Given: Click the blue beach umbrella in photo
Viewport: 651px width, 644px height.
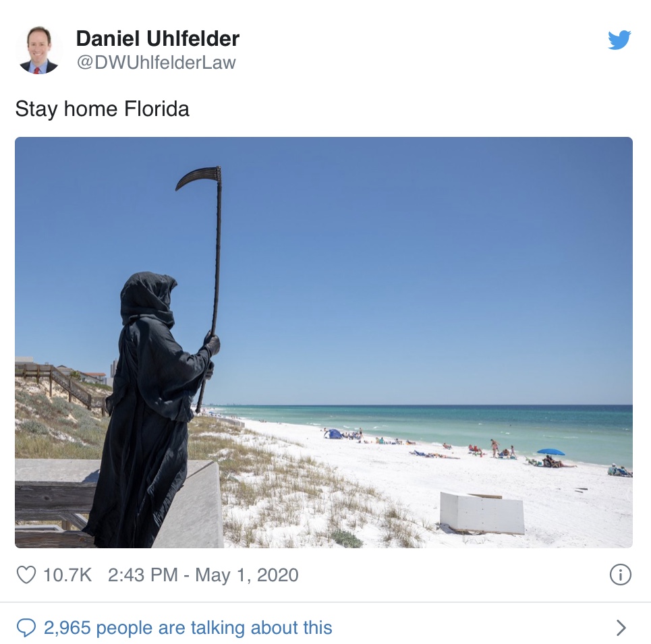Looking at the screenshot, I should pyautogui.click(x=550, y=452).
